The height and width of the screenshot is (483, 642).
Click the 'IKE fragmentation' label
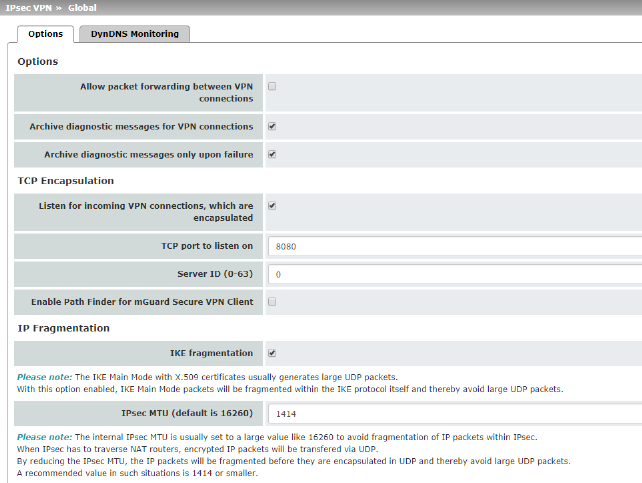[212, 353]
